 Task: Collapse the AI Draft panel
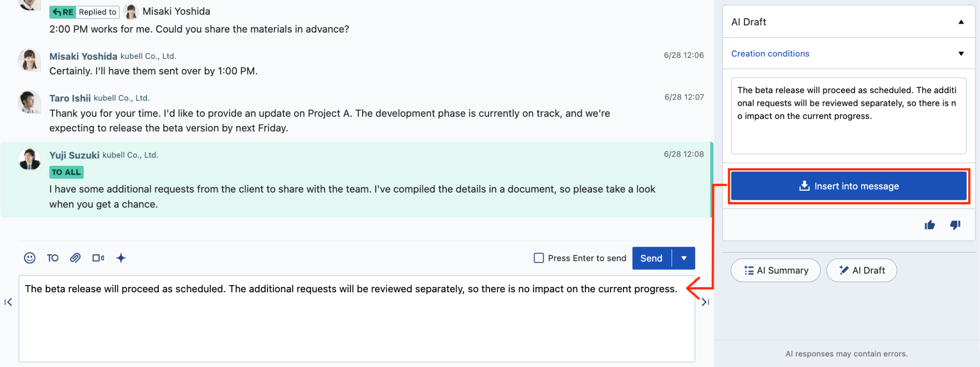(x=961, y=22)
